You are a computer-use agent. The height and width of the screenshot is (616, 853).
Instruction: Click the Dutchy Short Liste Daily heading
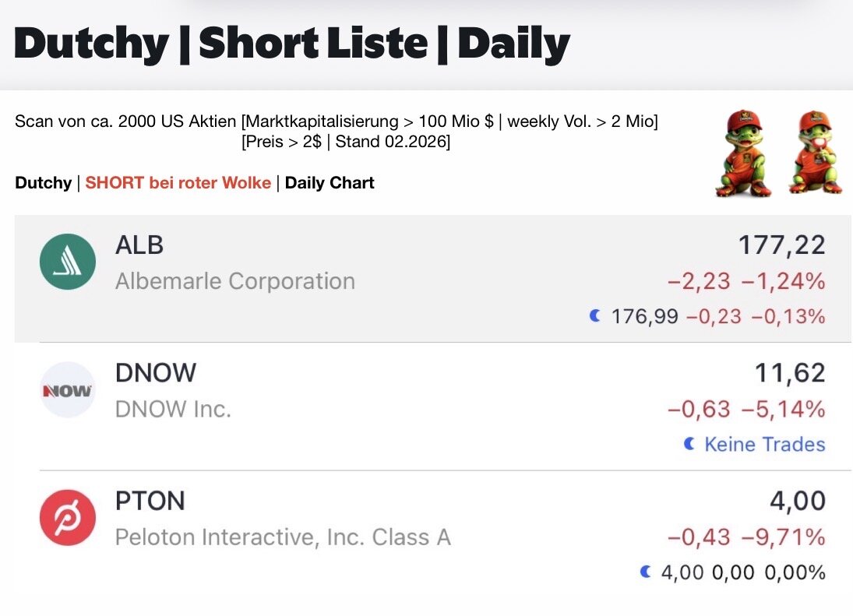click(x=292, y=44)
